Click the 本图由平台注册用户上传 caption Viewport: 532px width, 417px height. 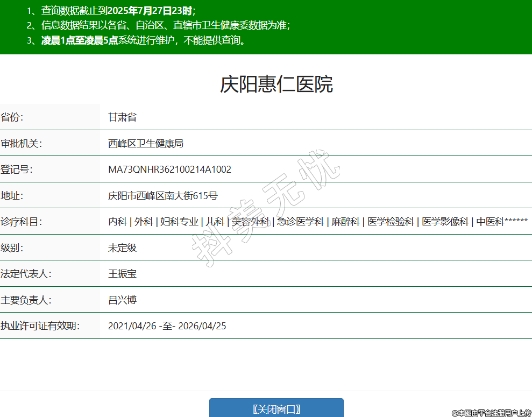491,413
